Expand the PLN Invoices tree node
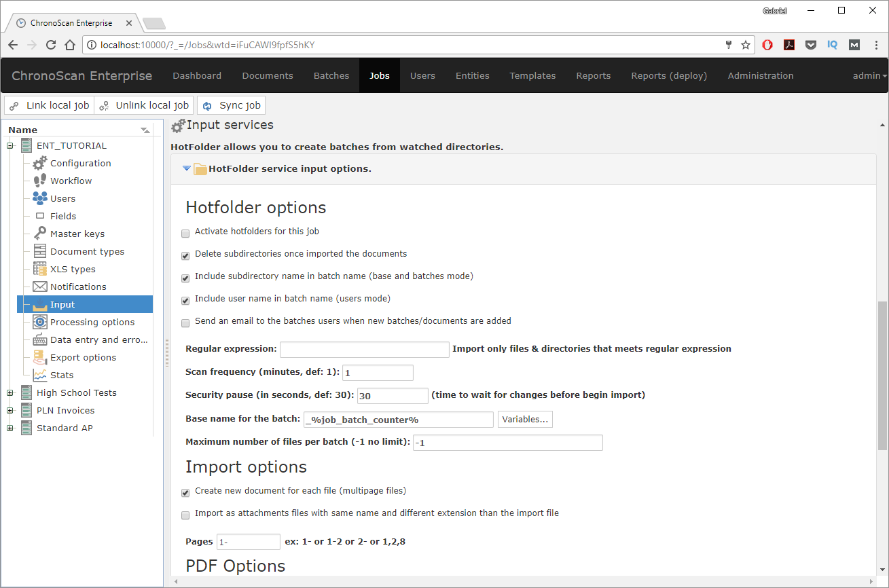The width and height of the screenshot is (889, 588). [10, 410]
